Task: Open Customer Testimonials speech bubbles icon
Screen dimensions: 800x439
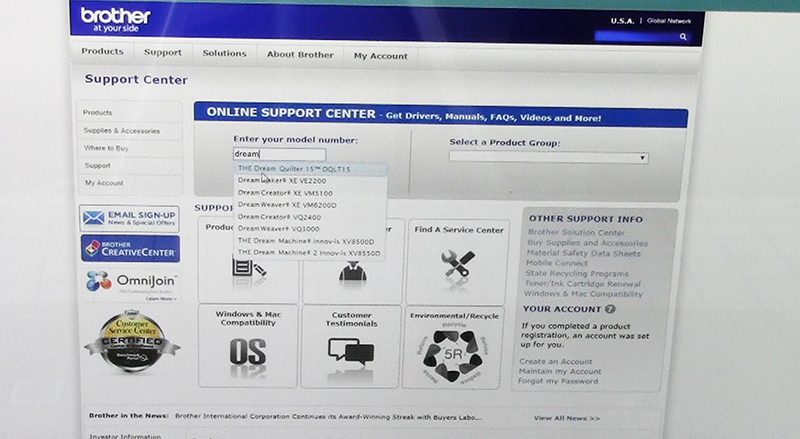Action: click(x=351, y=352)
